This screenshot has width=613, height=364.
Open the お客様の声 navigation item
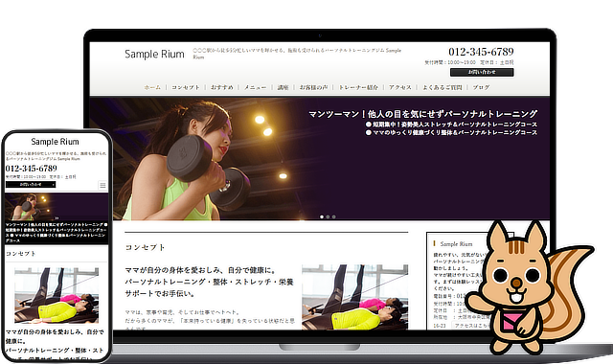(x=313, y=87)
